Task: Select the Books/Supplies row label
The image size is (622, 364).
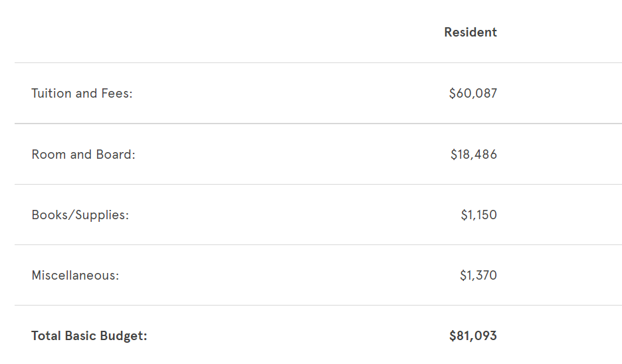Action: [80, 215]
